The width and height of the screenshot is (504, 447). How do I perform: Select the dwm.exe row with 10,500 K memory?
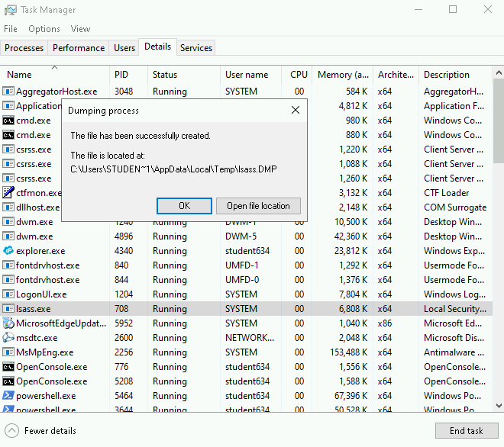pyautogui.click(x=246, y=221)
